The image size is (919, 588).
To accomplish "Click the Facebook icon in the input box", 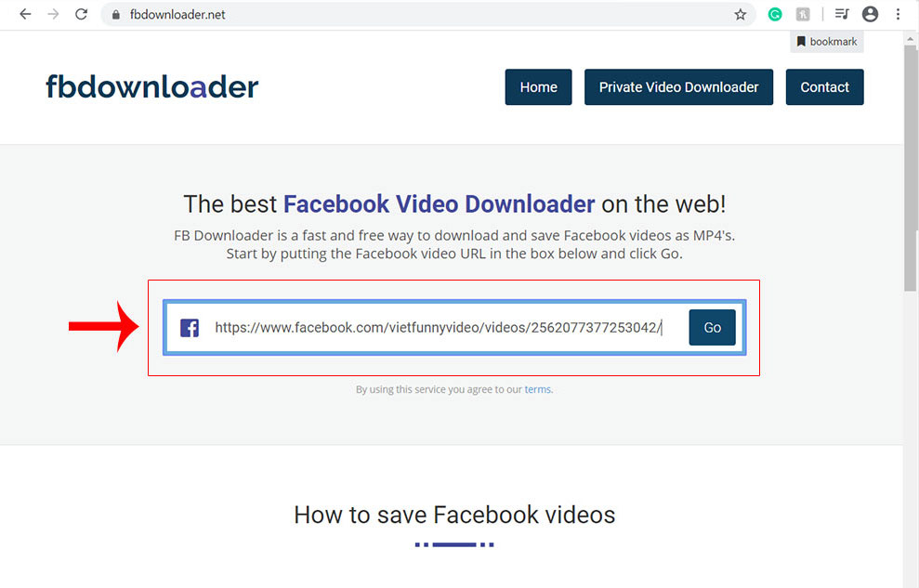I will point(190,328).
